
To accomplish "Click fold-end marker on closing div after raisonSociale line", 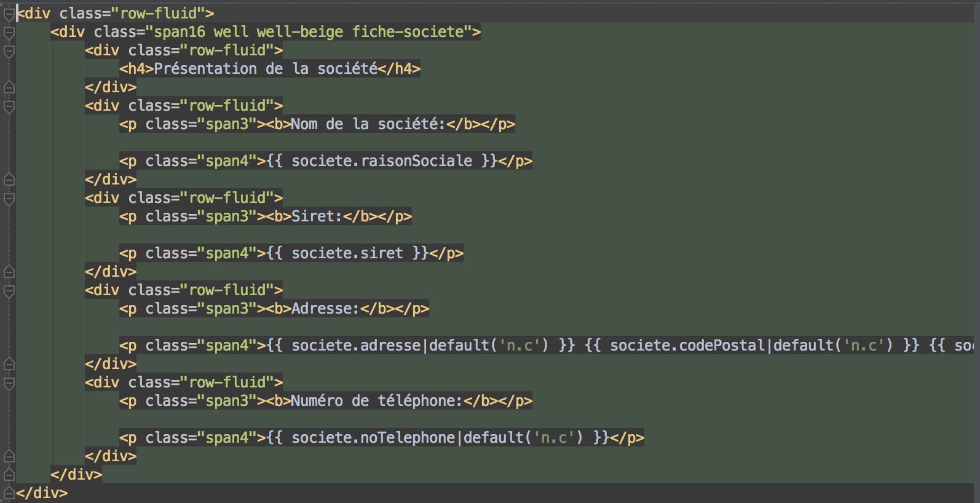I will (x=9, y=179).
